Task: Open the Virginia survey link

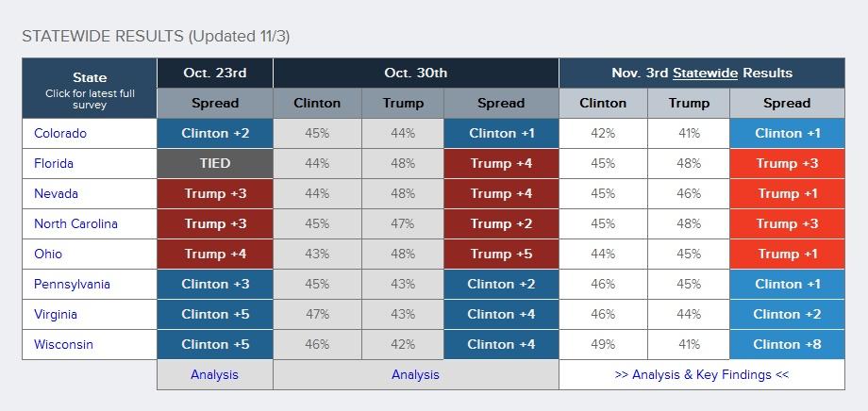Action: point(56,314)
